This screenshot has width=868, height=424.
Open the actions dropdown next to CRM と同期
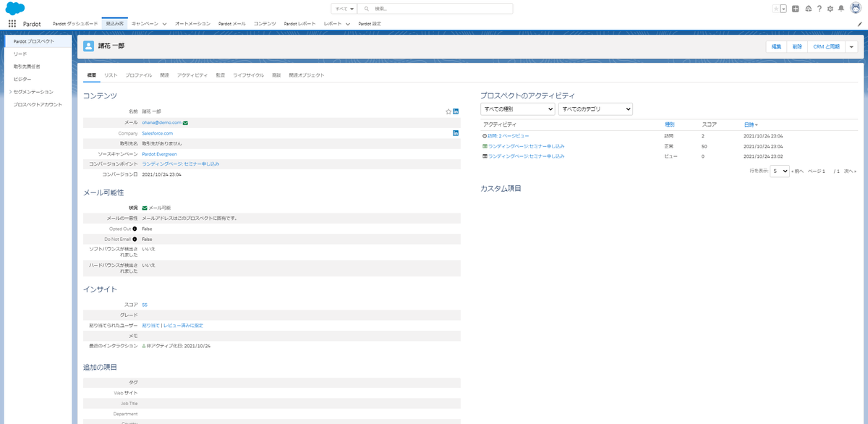click(x=851, y=46)
